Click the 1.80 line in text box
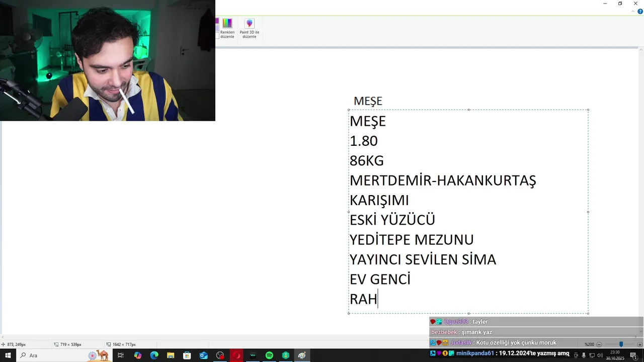 (x=364, y=141)
